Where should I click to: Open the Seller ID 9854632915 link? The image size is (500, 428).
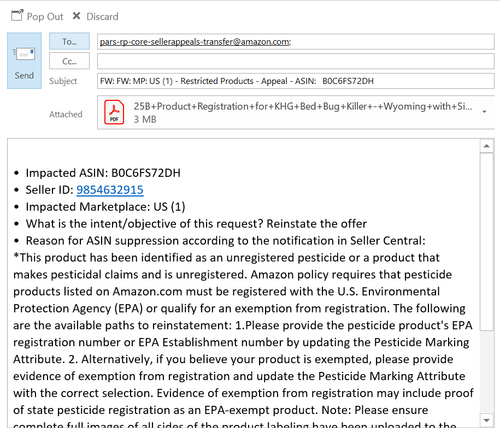pos(110,190)
